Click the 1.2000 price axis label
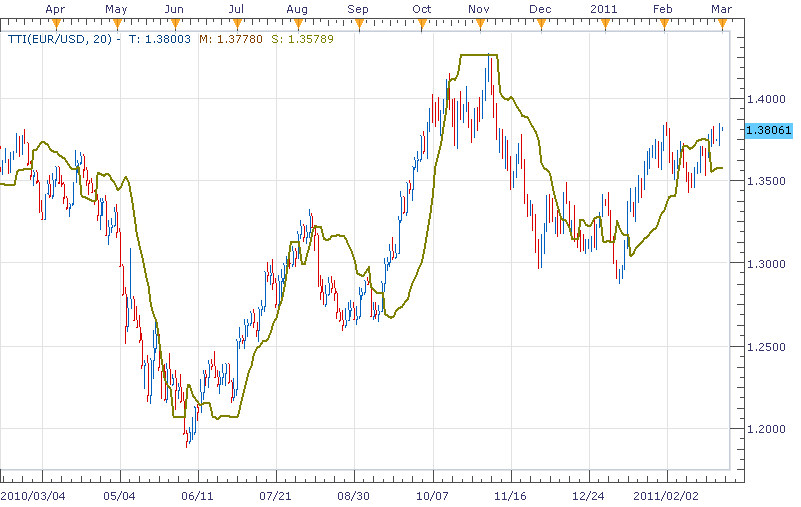 point(766,429)
